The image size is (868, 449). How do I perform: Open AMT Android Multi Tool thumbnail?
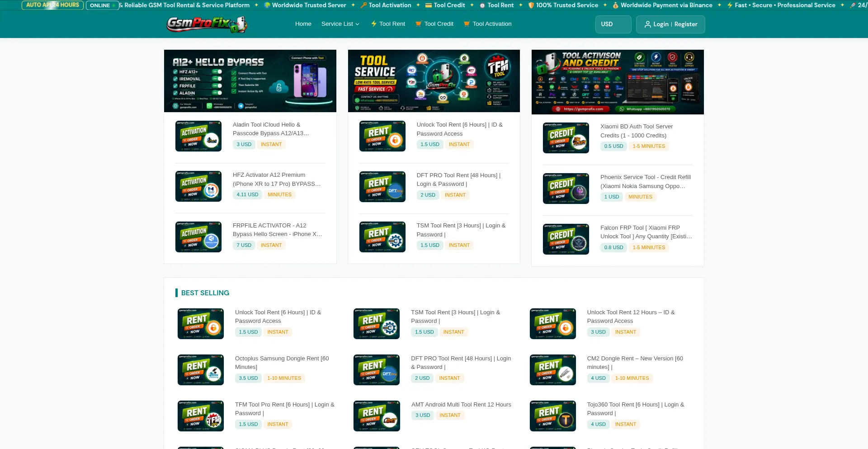pos(377,416)
